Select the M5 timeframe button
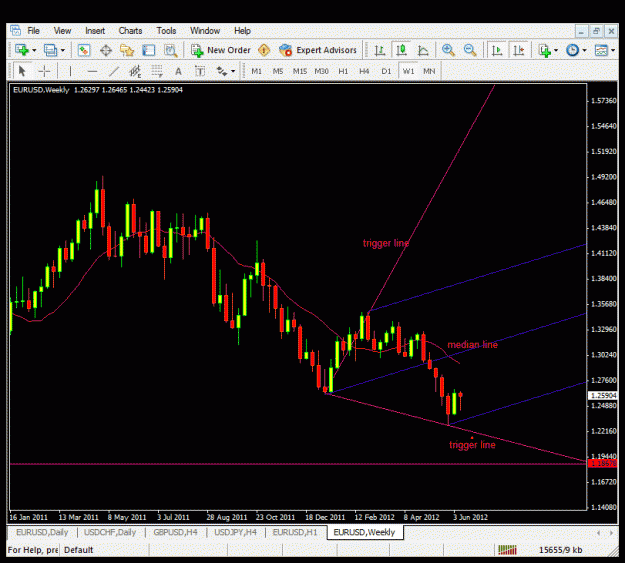Screen dimensions: 625x563 pyautogui.click(x=278, y=71)
